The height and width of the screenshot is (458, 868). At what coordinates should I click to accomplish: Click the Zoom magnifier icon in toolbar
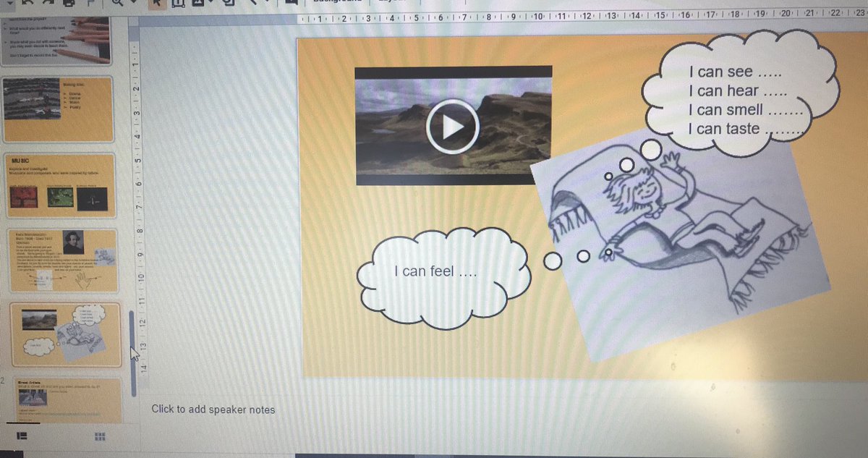point(118,4)
